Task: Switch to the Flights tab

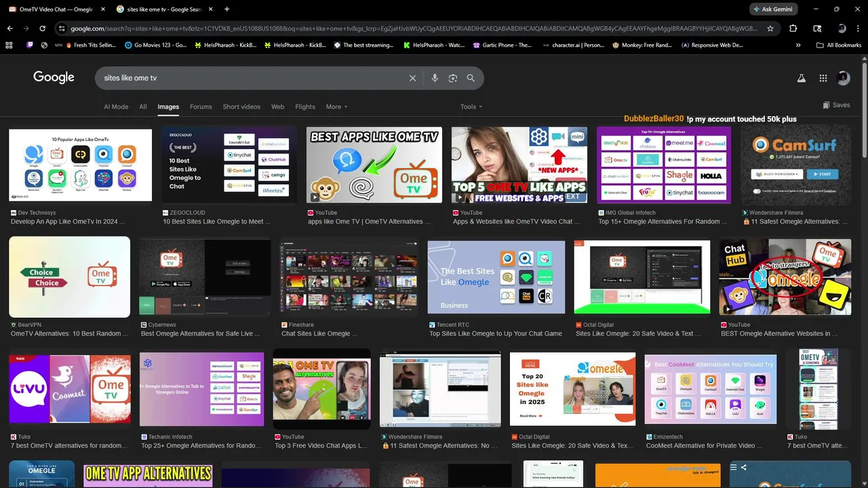Action: (305, 106)
